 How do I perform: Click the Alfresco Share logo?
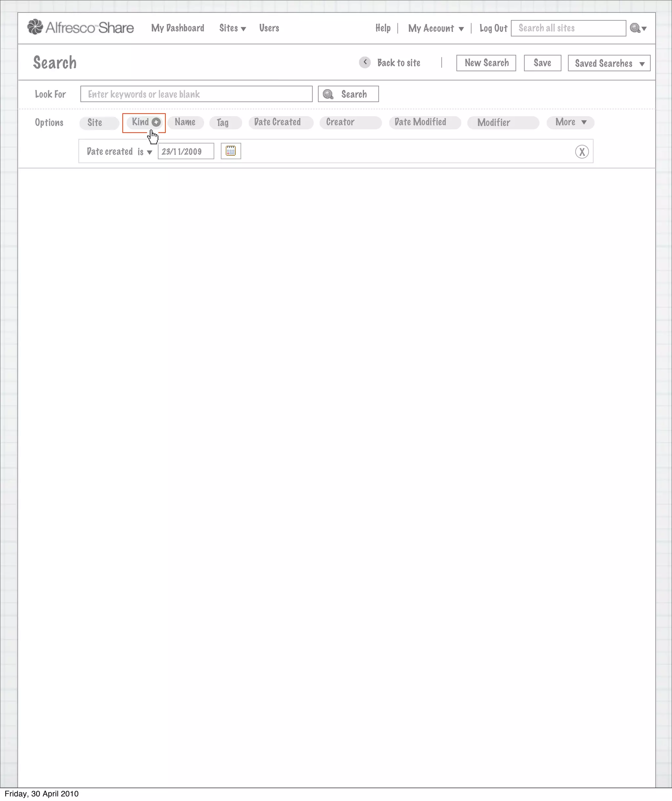(x=80, y=28)
